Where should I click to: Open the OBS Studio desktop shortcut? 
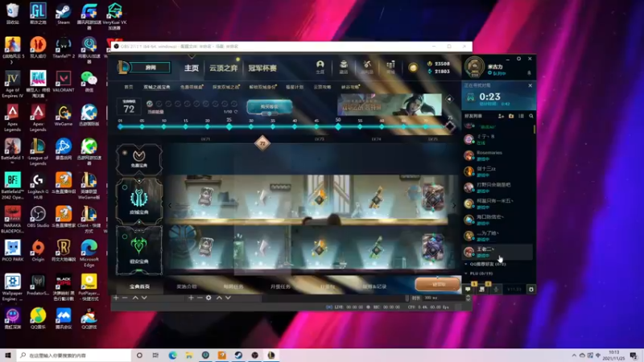coord(38,216)
